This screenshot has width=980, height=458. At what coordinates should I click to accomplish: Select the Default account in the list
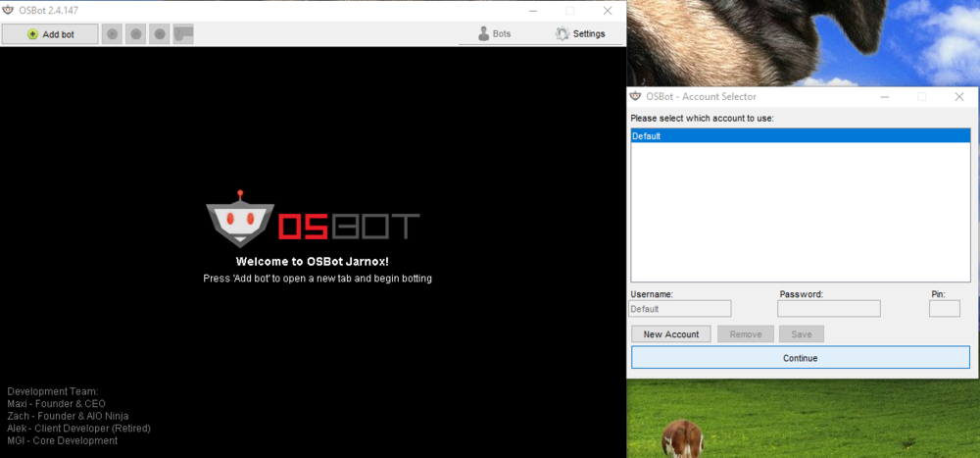click(x=800, y=135)
